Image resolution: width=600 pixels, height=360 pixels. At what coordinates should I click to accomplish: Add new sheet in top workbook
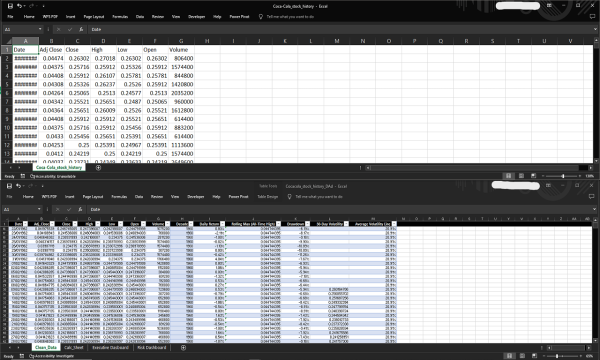click(x=98, y=168)
